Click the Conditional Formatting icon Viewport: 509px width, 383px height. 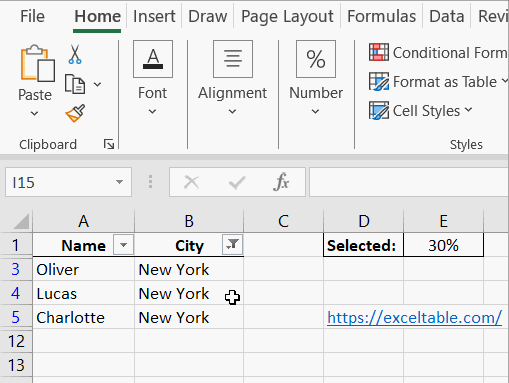point(379,52)
